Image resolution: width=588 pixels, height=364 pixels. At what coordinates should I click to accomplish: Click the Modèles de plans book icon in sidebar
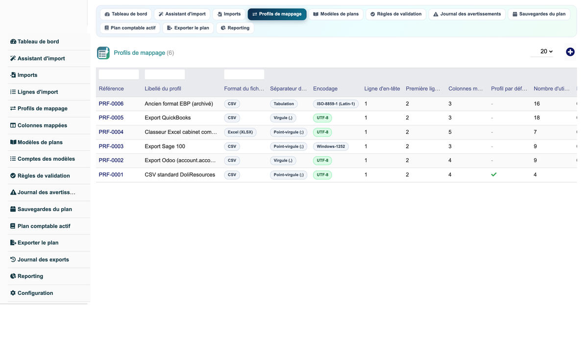pyautogui.click(x=13, y=142)
